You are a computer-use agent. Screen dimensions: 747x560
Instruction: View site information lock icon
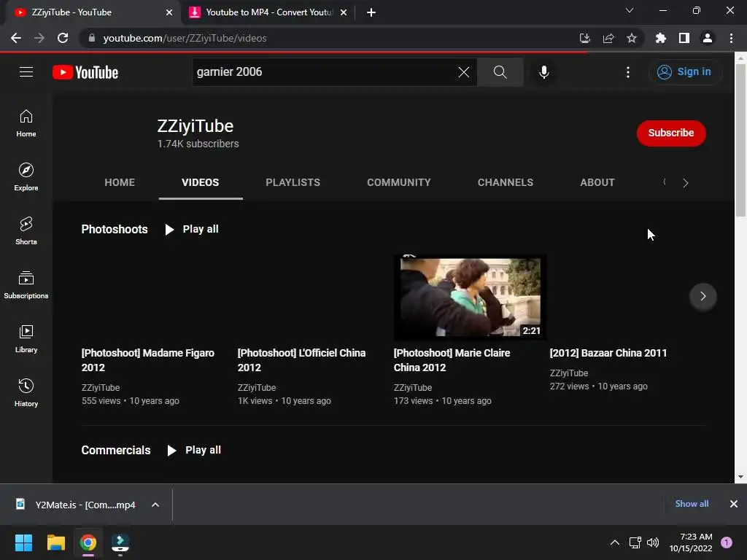tap(91, 38)
